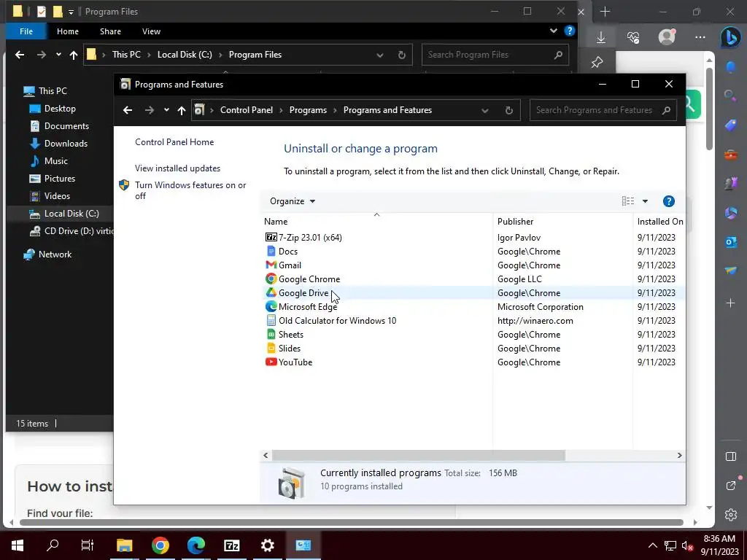The image size is (747, 560).
Task: Select Control Panel in breadcrumb
Action: point(247,110)
